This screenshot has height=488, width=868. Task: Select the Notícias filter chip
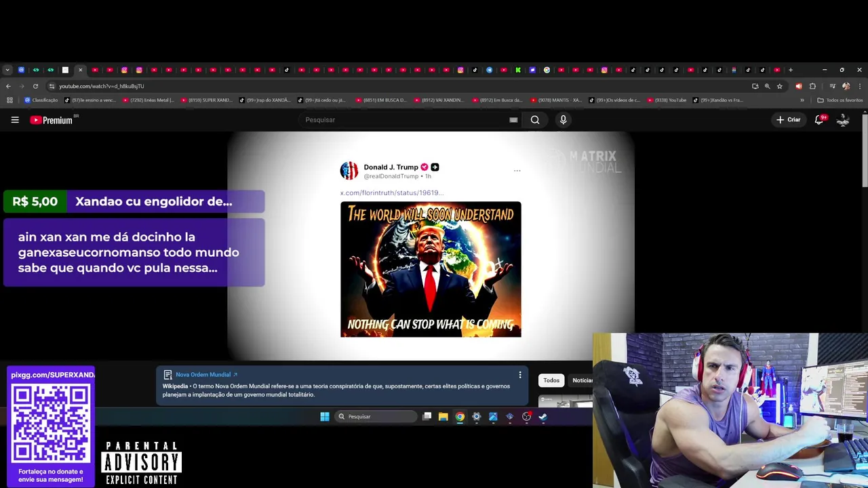pos(582,380)
